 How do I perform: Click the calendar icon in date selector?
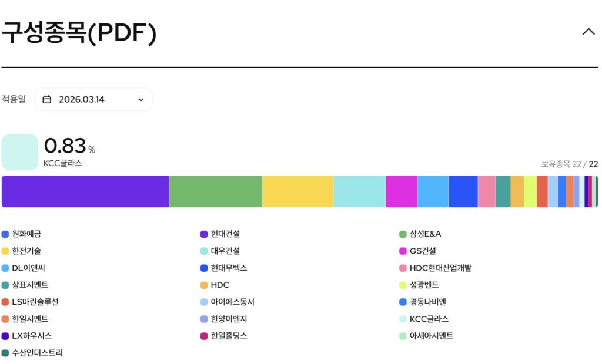point(47,99)
